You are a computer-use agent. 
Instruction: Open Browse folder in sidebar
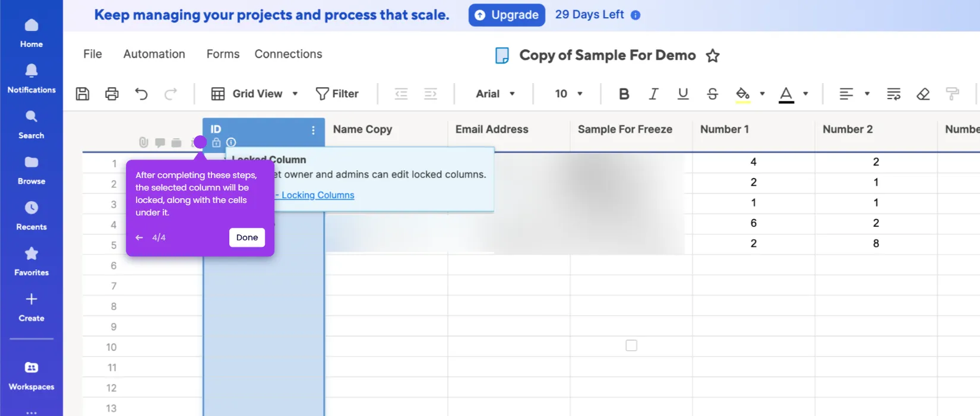[31, 170]
